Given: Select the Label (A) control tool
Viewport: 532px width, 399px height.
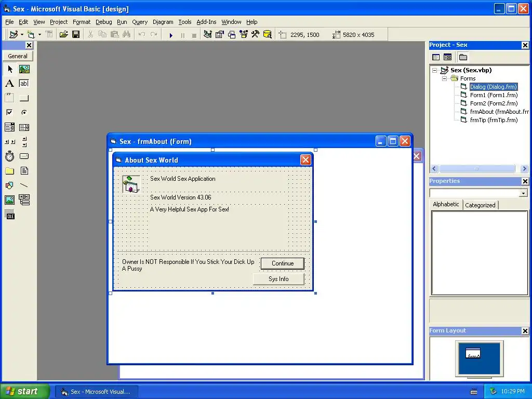Looking at the screenshot, I should 10,84.
